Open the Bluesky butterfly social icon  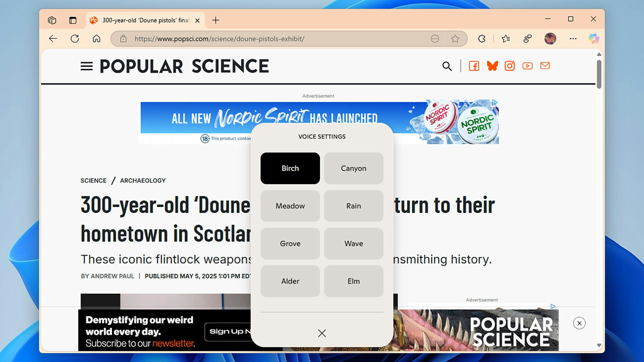(x=492, y=66)
